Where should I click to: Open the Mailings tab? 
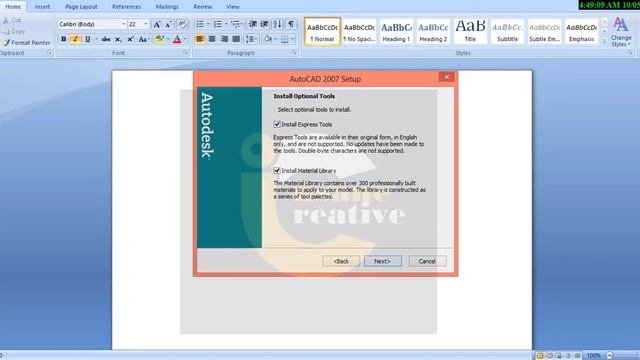(167, 7)
